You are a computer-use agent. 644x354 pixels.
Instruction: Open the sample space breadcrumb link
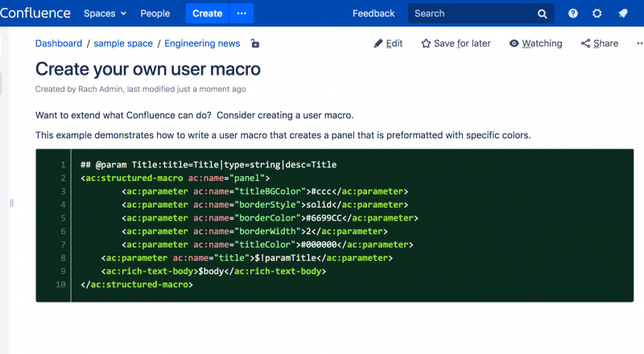point(123,43)
